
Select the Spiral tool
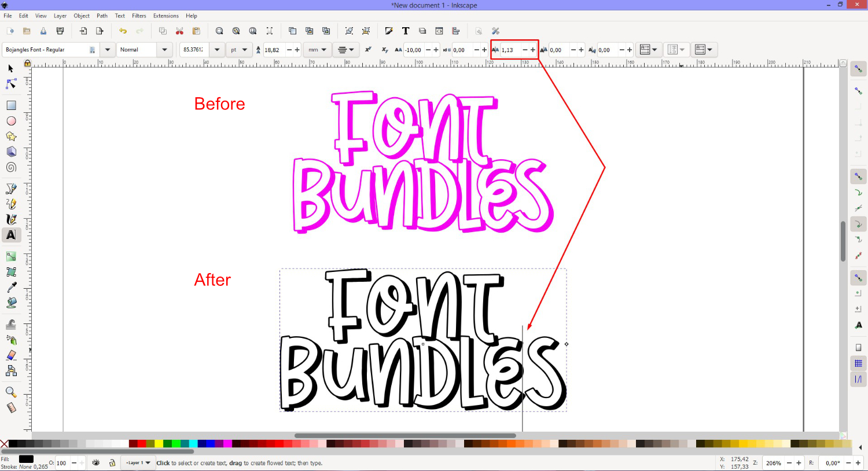[11, 167]
